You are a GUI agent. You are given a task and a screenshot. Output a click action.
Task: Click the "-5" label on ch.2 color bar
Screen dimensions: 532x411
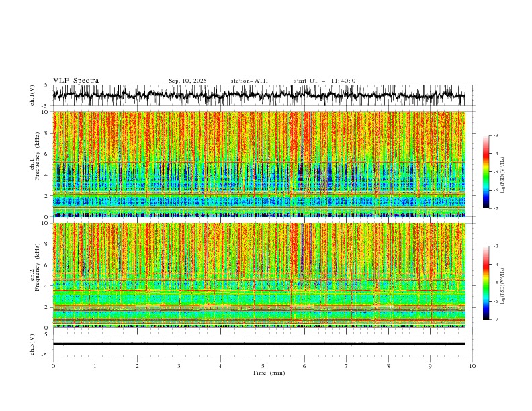(x=496, y=283)
